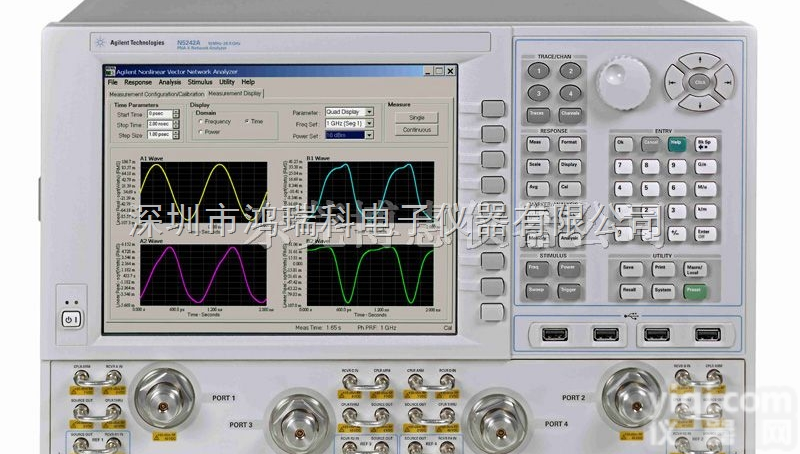Click the B2 Wave green plot

(370, 275)
